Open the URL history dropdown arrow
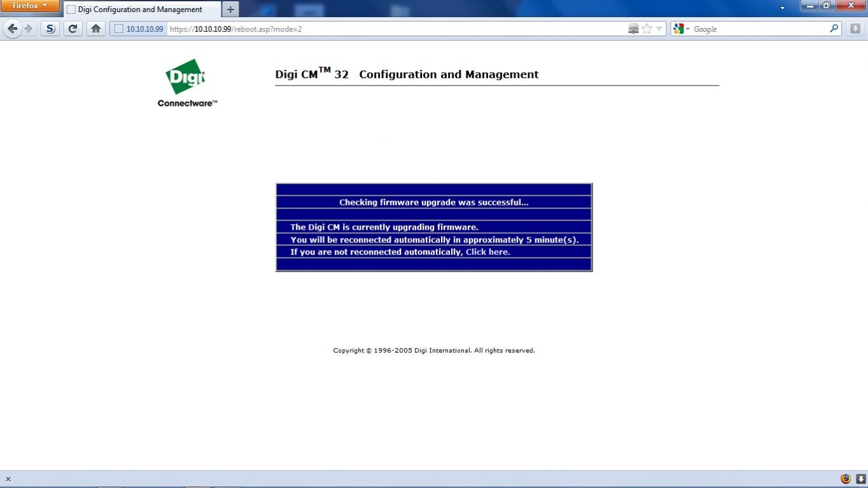Image resolution: width=868 pixels, height=488 pixels. tap(659, 29)
